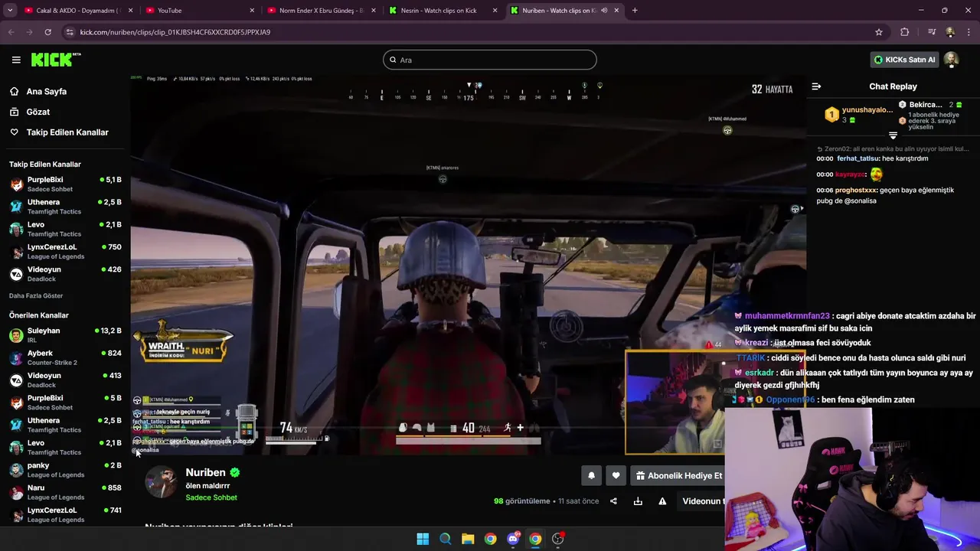
Task: Open the Chrome tab search dropdown
Action: (x=10, y=11)
